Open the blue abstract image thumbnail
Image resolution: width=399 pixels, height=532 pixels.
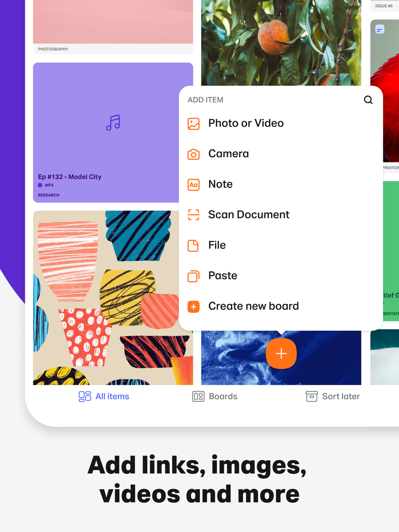(x=281, y=358)
